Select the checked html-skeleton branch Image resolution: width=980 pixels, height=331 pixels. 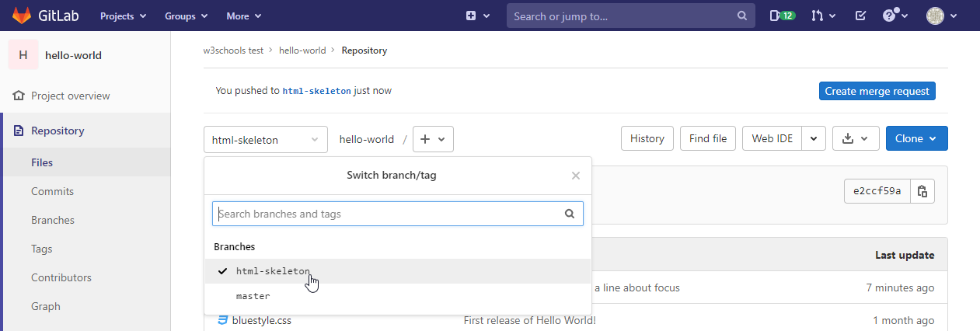[x=272, y=271]
